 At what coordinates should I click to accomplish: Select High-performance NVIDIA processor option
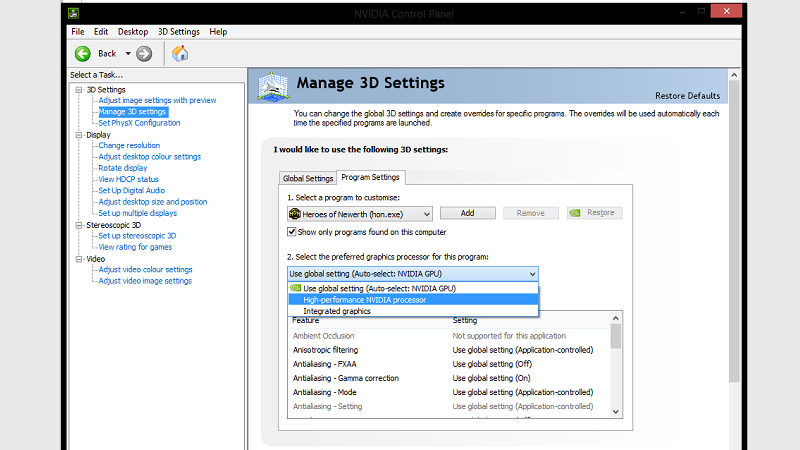tap(365, 299)
